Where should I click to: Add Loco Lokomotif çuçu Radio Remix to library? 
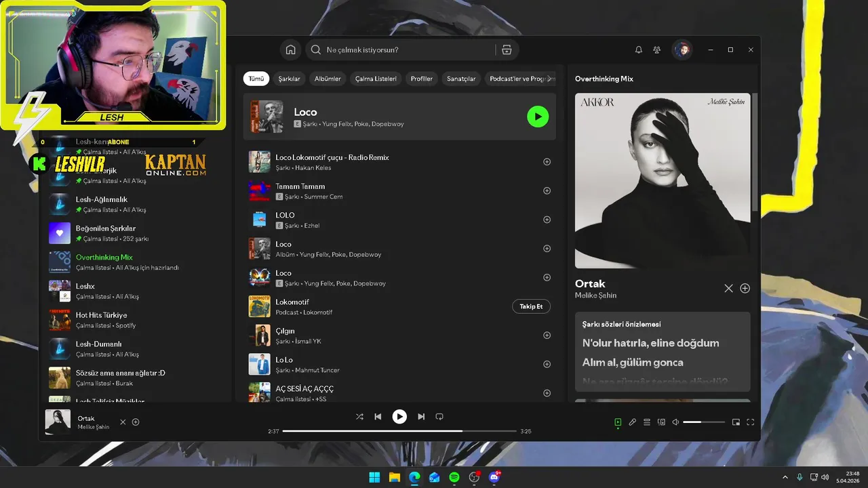click(x=547, y=162)
